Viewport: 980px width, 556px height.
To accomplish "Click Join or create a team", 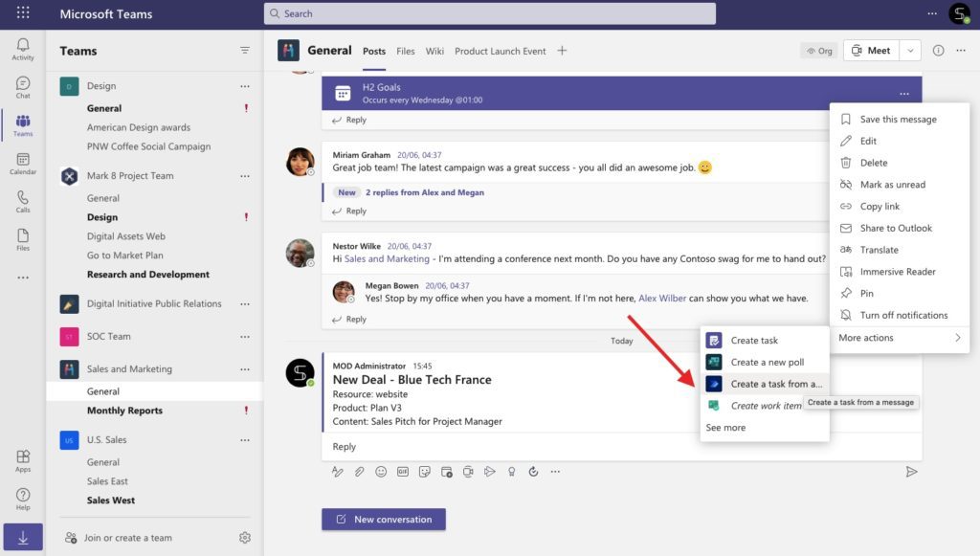I will (119, 538).
